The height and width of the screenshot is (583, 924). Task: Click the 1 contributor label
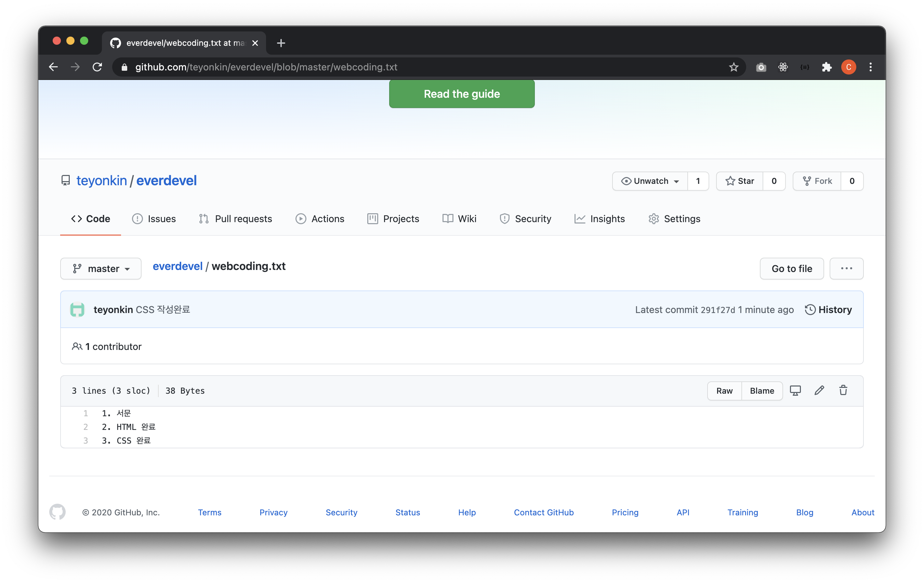107,346
